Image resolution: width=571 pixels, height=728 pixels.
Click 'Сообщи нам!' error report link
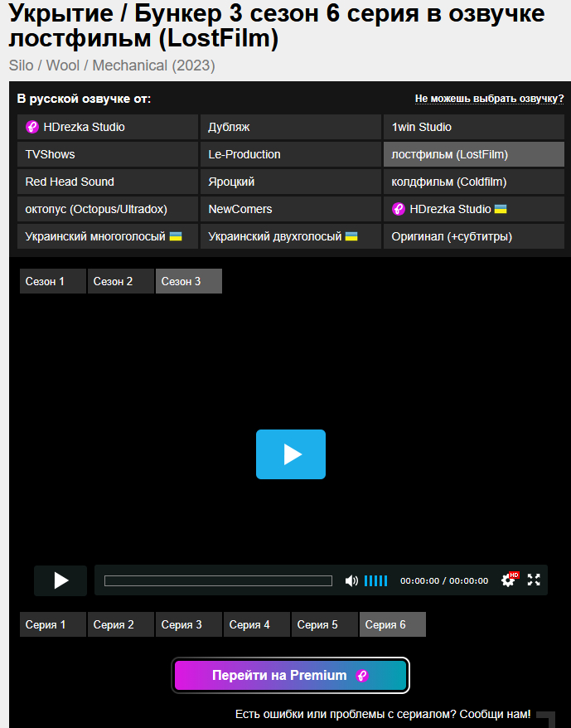tap(496, 714)
